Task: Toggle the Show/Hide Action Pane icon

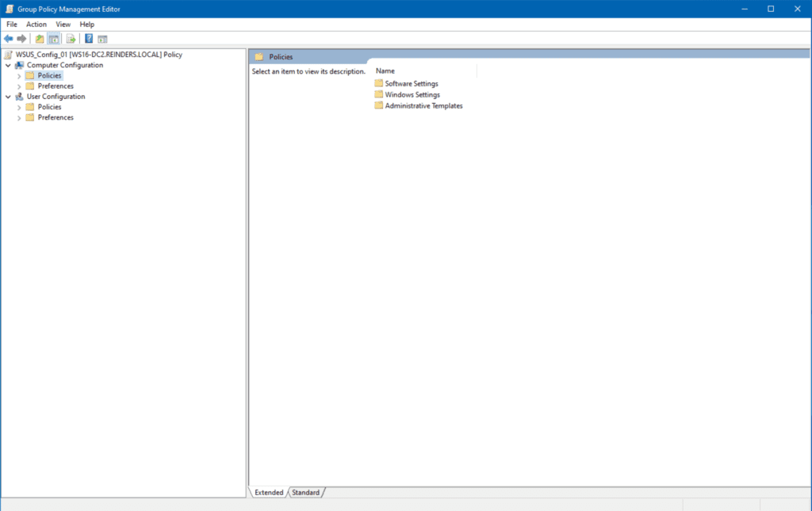Action: point(102,39)
